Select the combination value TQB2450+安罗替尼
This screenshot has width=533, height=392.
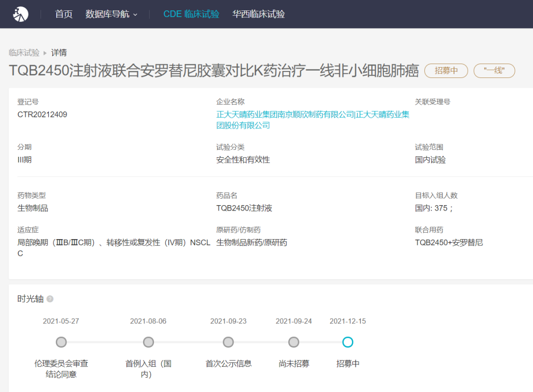coord(449,243)
